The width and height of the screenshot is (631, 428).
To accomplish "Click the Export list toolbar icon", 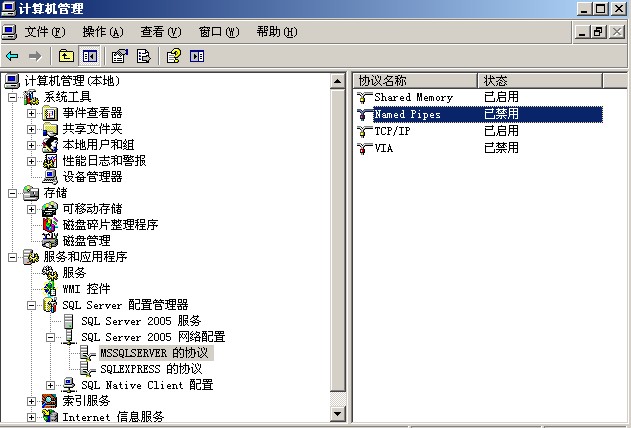I will point(143,56).
